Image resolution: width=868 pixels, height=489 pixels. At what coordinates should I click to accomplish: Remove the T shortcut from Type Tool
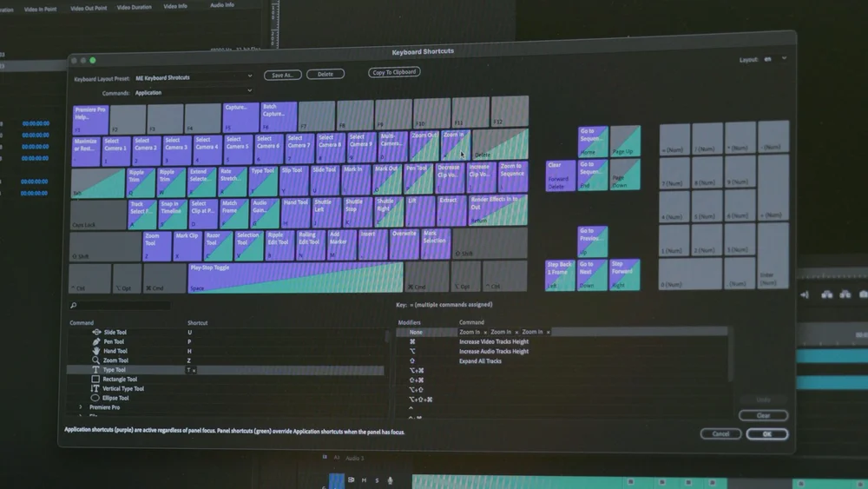click(x=194, y=371)
